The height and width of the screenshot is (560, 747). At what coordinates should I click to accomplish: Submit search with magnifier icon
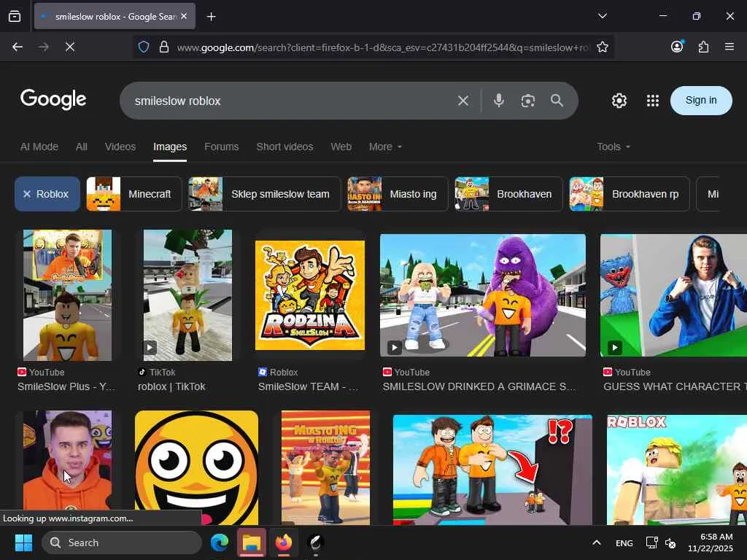pos(557,101)
